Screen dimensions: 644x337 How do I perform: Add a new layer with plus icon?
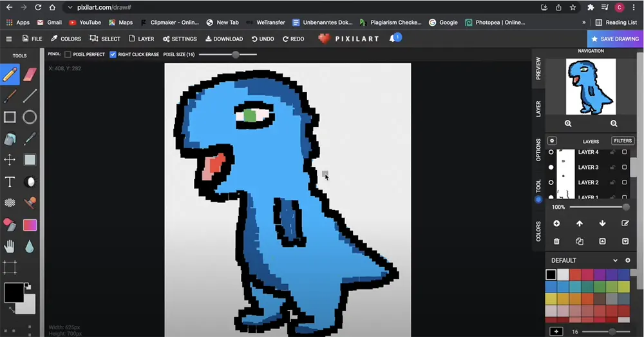[556, 224]
